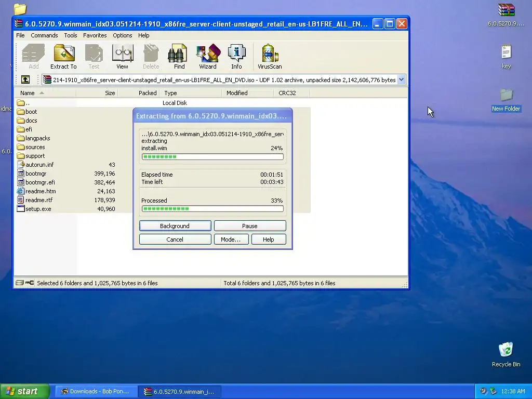Switch to Downloads taskbar window
This screenshot has width=532, height=399.
click(x=96, y=392)
